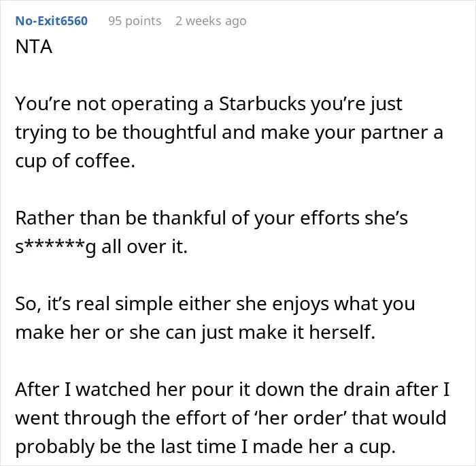Click the 95 points score label
The height and width of the screenshot is (466, 476).
click(x=135, y=21)
